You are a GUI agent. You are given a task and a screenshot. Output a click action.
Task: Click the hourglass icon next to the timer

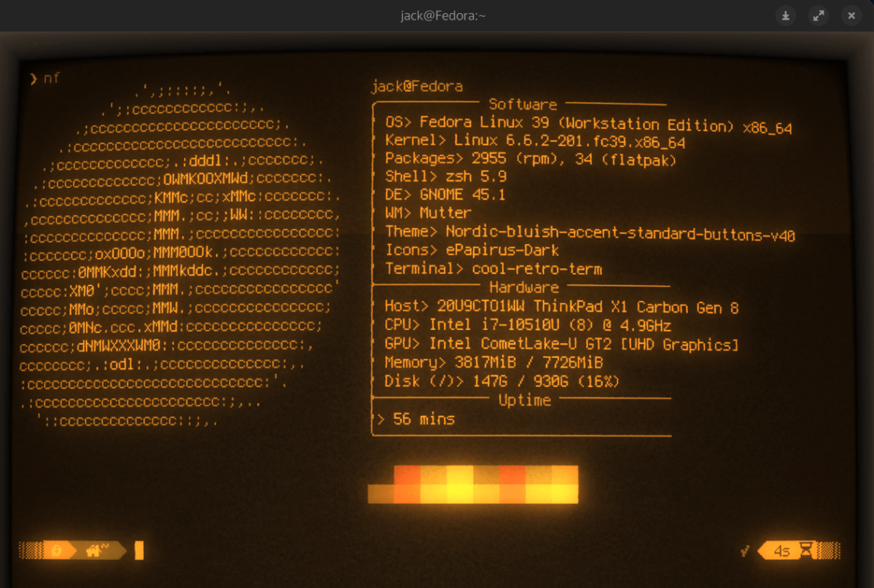click(807, 549)
